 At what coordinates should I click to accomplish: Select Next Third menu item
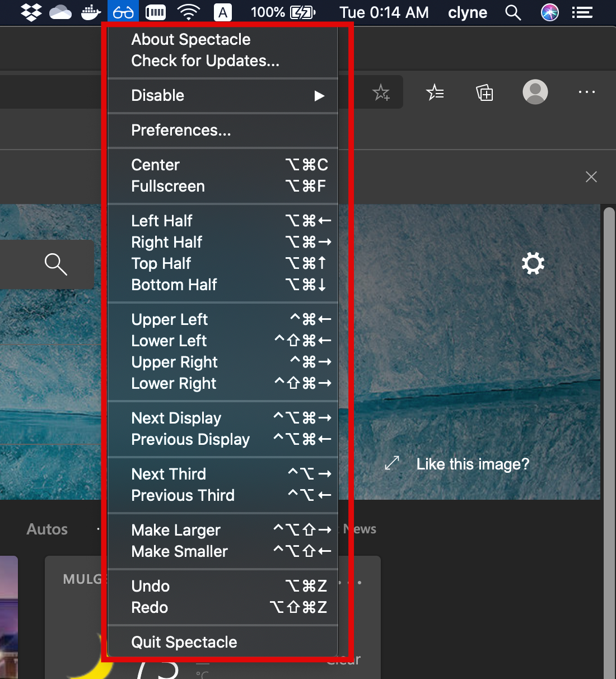coord(223,474)
